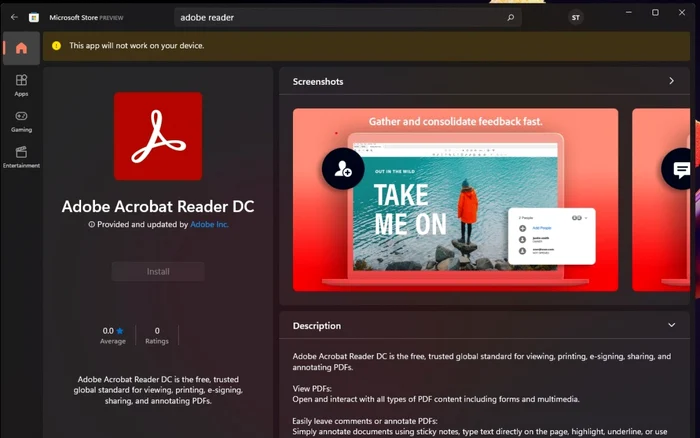The image size is (700, 438).
Task: Click the Microsoft Store logo icon
Action: pos(34,17)
